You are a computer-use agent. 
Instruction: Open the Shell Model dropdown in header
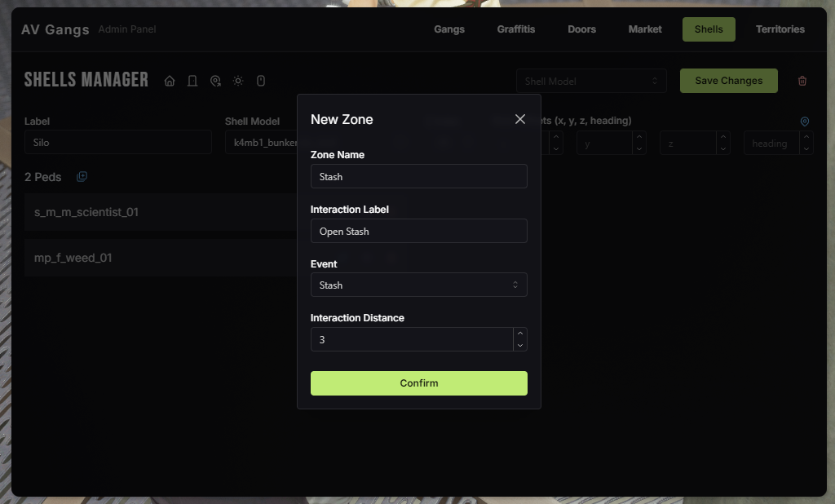pos(591,81)
